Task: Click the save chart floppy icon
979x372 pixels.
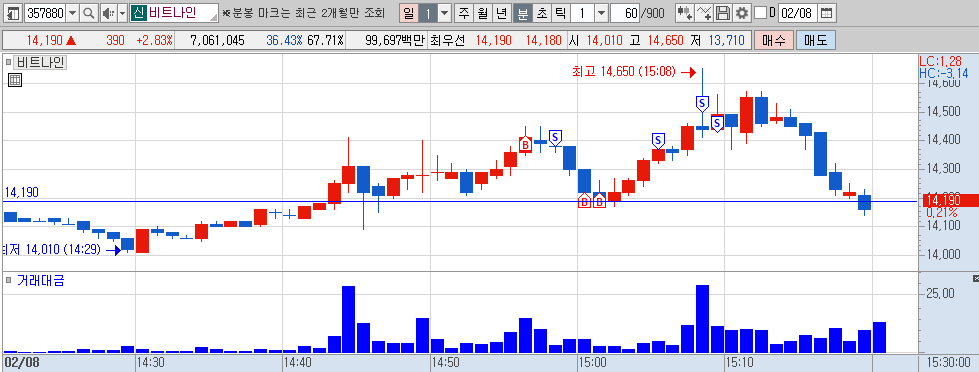Action: click(x=722, y=12)
